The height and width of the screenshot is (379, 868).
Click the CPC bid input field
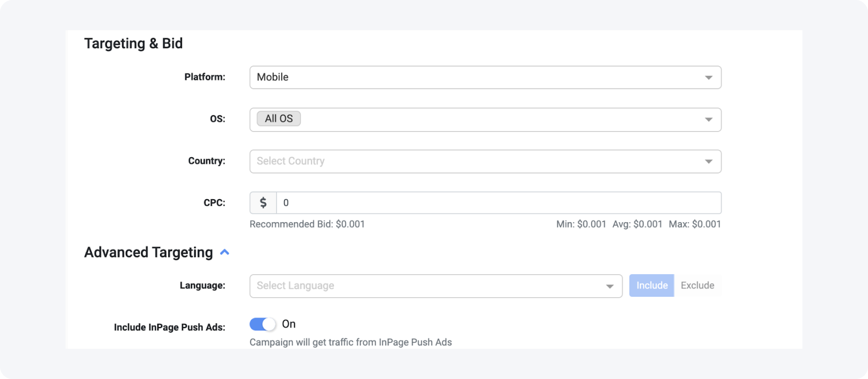(x=498, y=203)
